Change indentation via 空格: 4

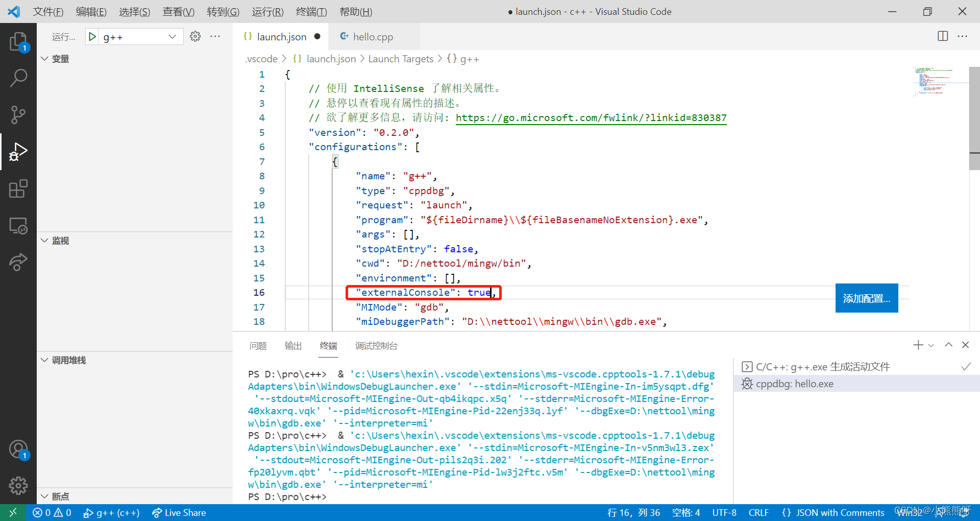point(686,512)
